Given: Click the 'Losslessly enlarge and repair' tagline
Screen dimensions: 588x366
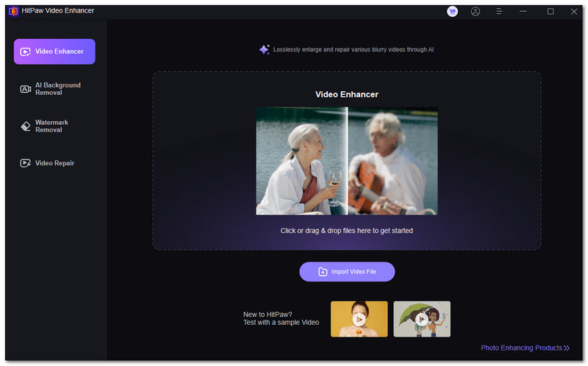Looking at the screenshot, I should coord(354,49).
